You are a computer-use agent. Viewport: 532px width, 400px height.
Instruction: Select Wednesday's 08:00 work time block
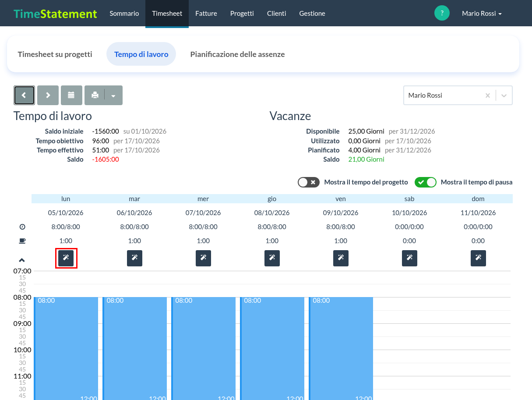coord(204,348)
